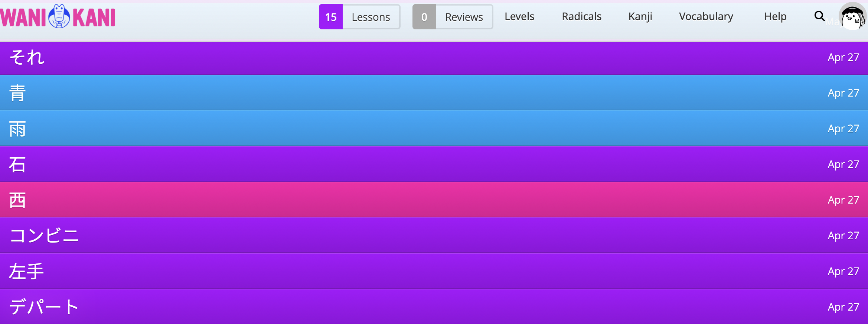Open the デパート vocabulary row
Screen dimensions: 868x324
point(434,307)
